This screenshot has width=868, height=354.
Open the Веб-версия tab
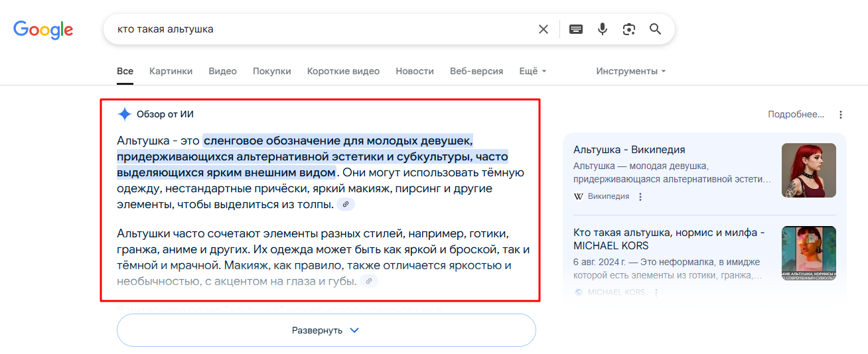tap(476, 71)
